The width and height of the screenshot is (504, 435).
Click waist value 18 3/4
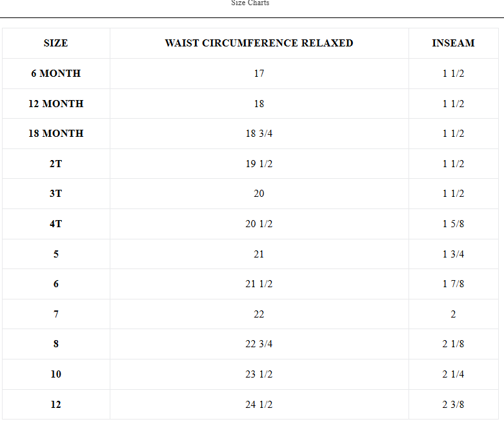coord(259,134)
